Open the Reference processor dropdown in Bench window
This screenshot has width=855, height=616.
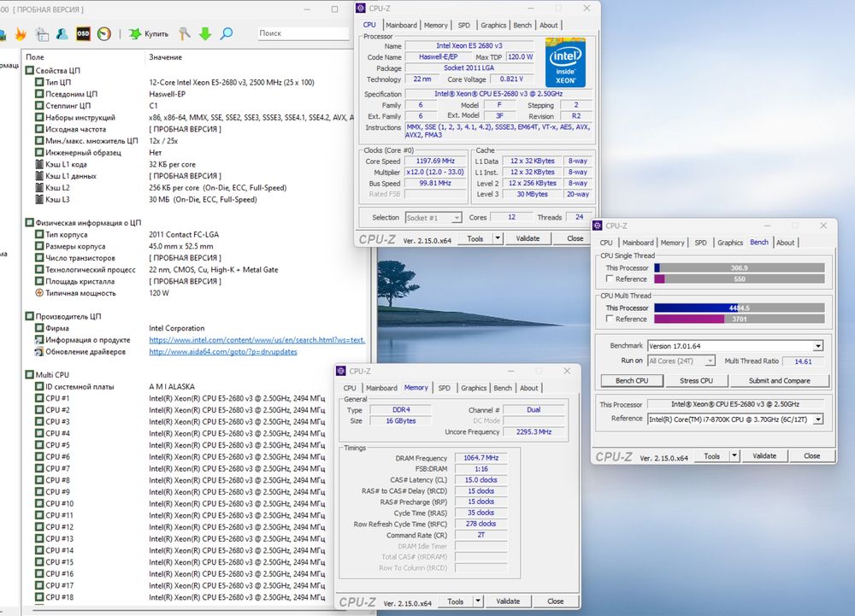tap(818, 419)
